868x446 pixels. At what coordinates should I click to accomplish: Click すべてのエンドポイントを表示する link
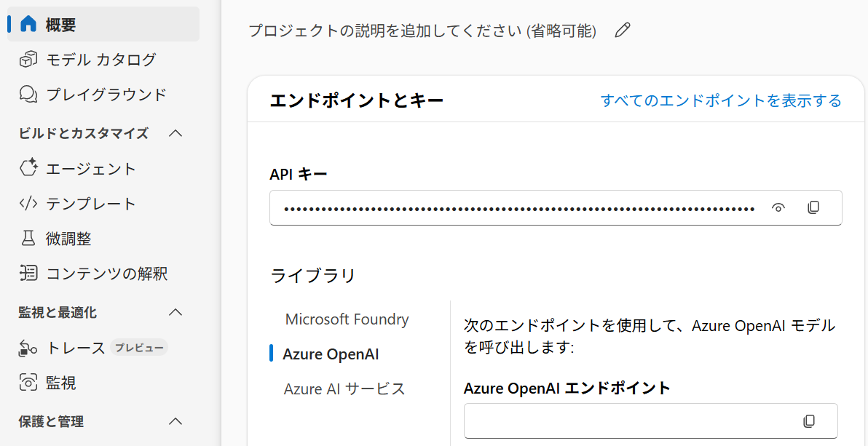pos(721,100)
